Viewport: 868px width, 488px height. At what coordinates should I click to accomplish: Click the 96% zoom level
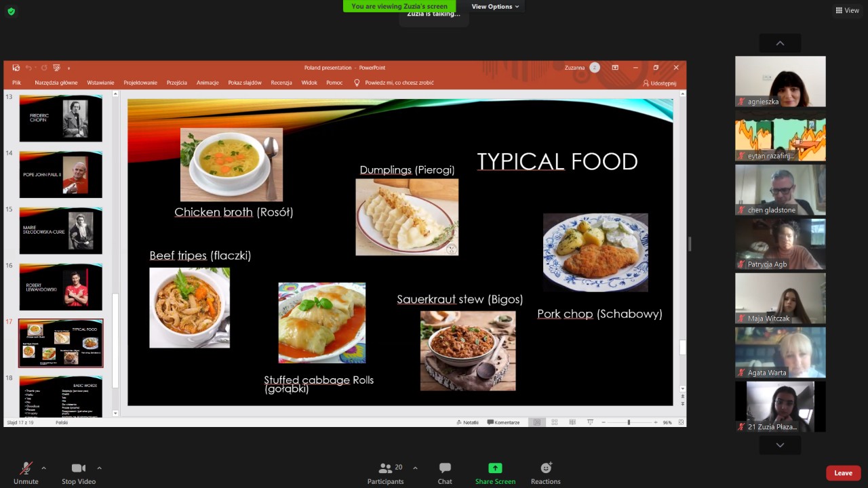[667, 422]
